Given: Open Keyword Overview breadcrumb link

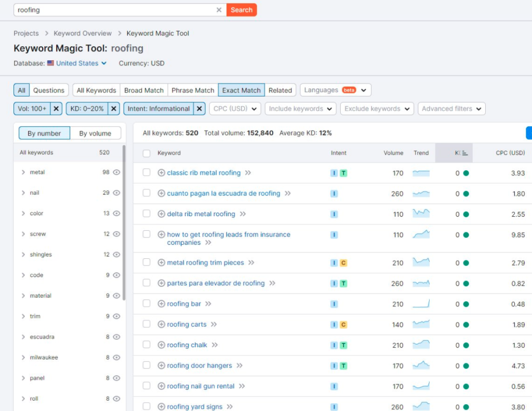Looking at the screenshot, I should (83, 33).
